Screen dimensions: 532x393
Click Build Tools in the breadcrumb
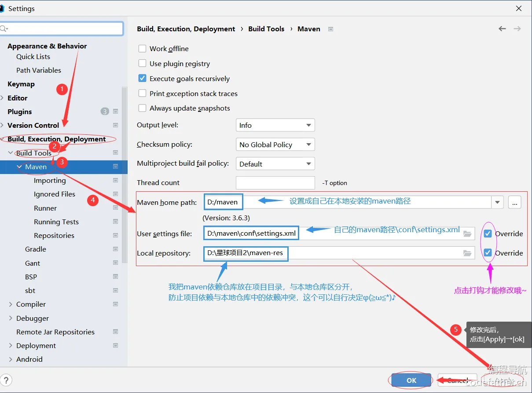266,29
